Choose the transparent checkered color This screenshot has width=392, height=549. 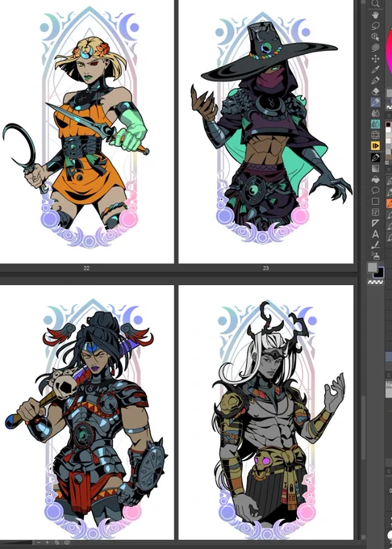(376, 282)
